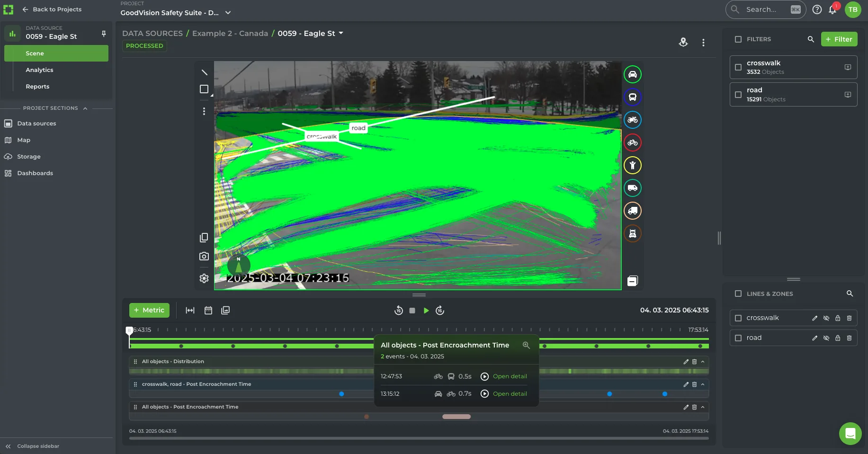Add a new Metric

(x=149, y=310)
